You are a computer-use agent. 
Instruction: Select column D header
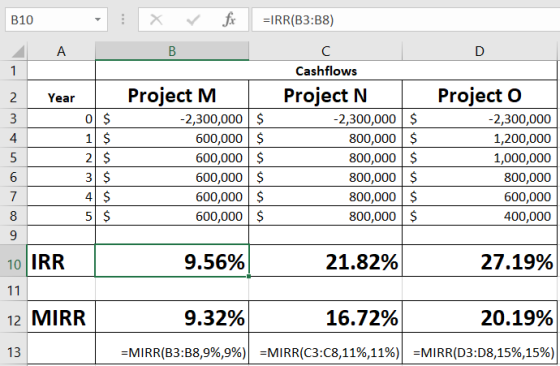pos(479,51)
